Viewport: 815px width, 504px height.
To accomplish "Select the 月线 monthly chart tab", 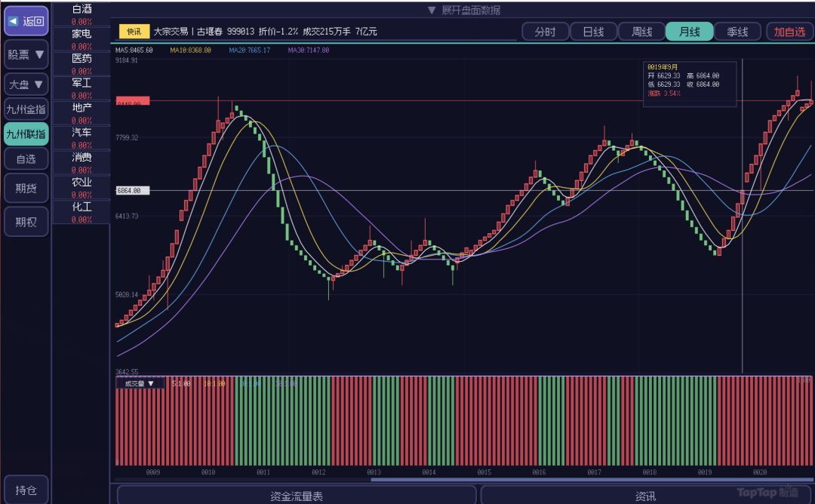I will [690, 32].
